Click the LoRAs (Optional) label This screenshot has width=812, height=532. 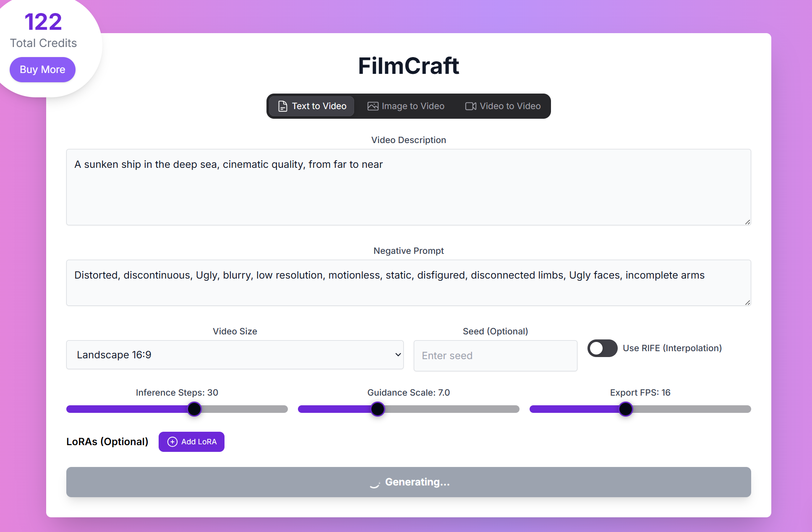tap(107, 442)
